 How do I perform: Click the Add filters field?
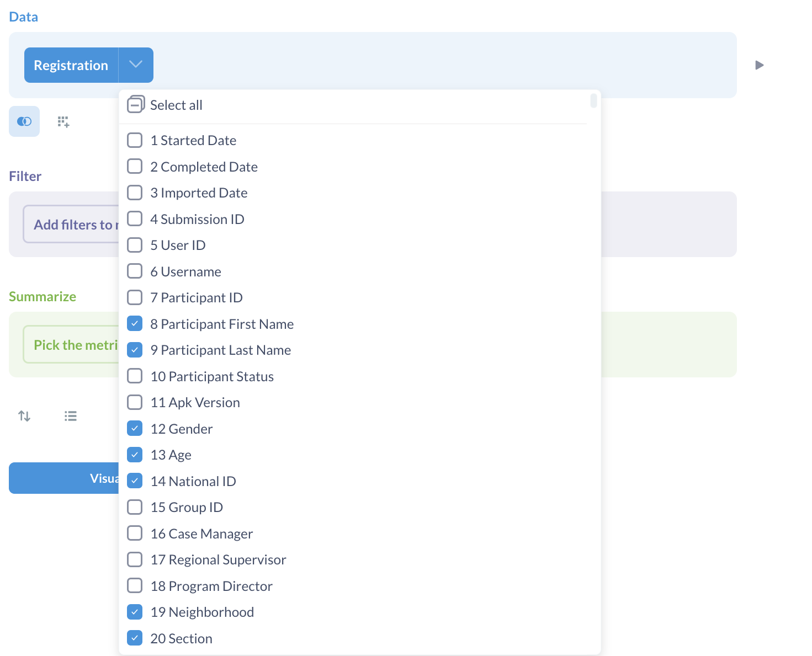pos(72,224)
